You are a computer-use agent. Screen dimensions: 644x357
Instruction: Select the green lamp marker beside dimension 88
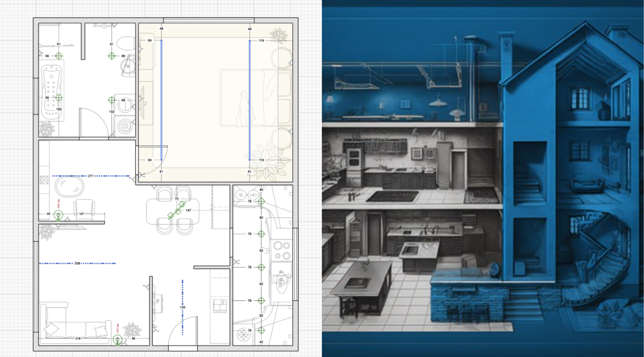pos(118,339)
